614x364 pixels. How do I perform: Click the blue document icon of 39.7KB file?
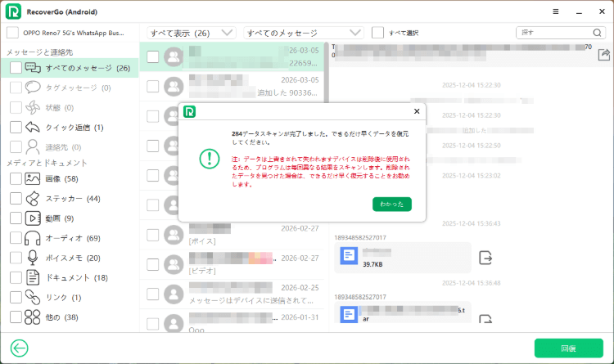pos(349,256)
